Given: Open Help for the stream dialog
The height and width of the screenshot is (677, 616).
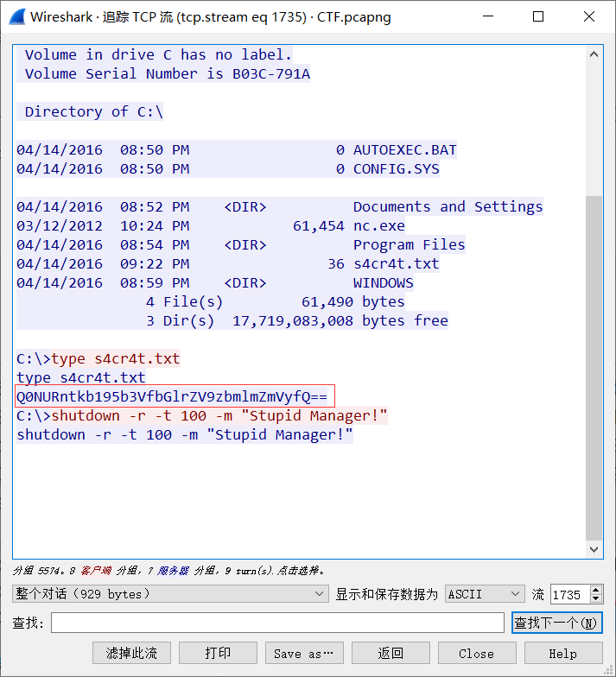Looking at the screenshot, I should 563,653.
